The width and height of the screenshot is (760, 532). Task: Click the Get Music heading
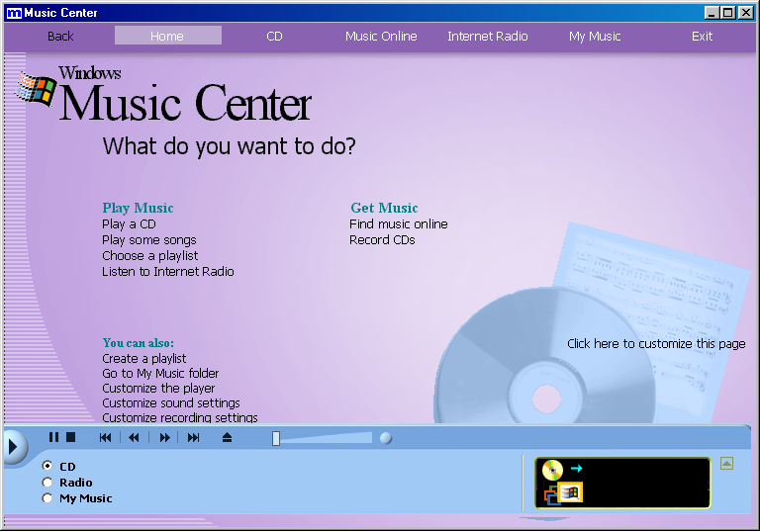point(384,208)
